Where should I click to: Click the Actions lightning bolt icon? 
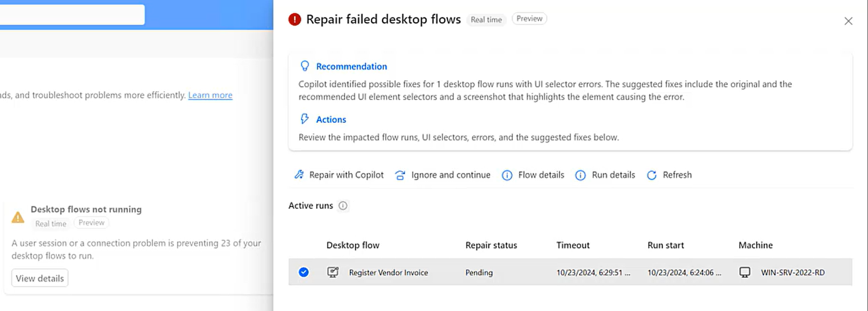click(x=305, y=119)
